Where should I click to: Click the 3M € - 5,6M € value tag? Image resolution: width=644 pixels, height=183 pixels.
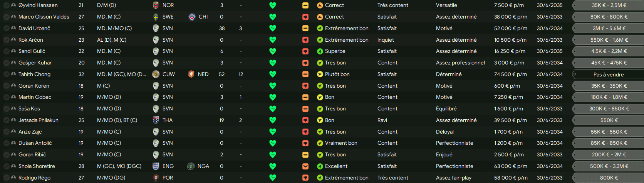click(x=609, y=29)
